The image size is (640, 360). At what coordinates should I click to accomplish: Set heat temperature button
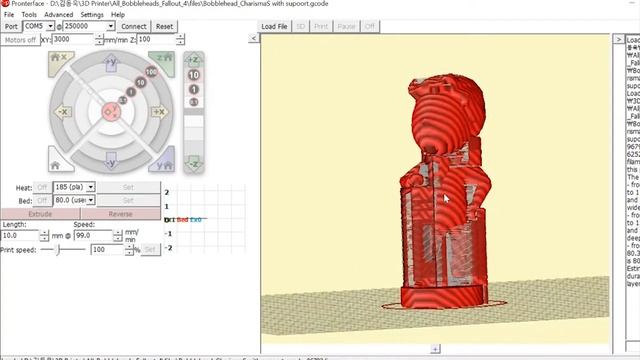129,187
